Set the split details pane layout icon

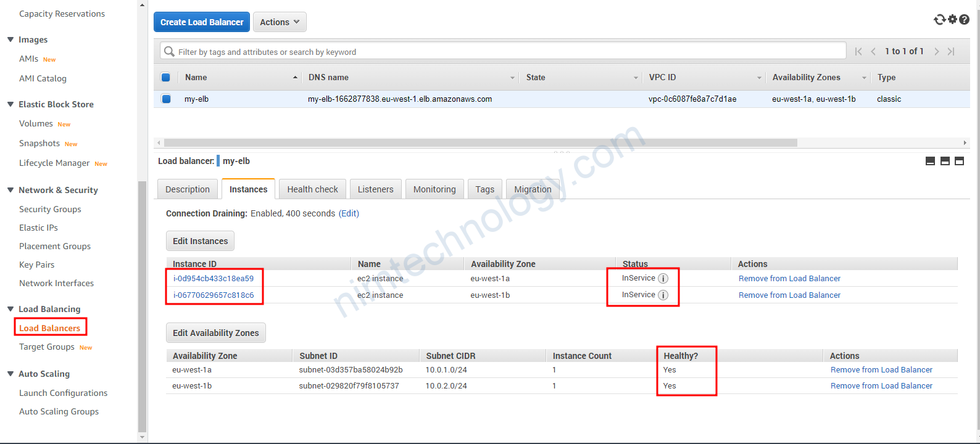tap(945, 161)
